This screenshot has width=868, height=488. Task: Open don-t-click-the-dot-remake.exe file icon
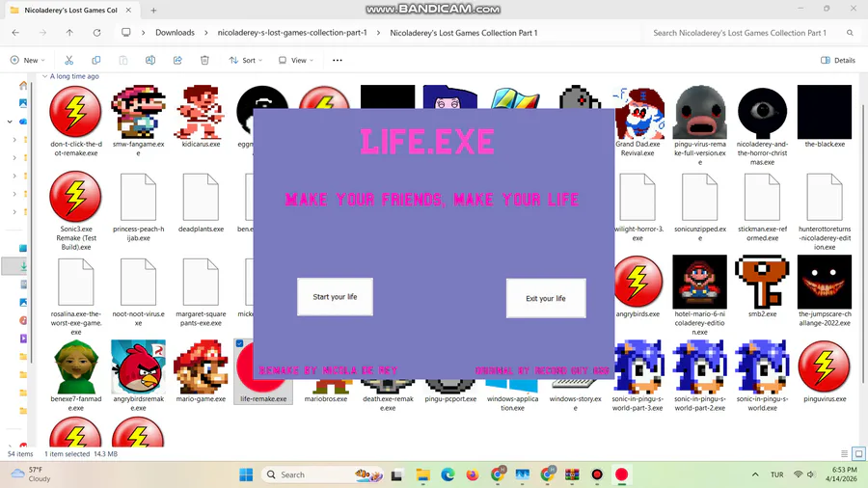pos(76,111)
